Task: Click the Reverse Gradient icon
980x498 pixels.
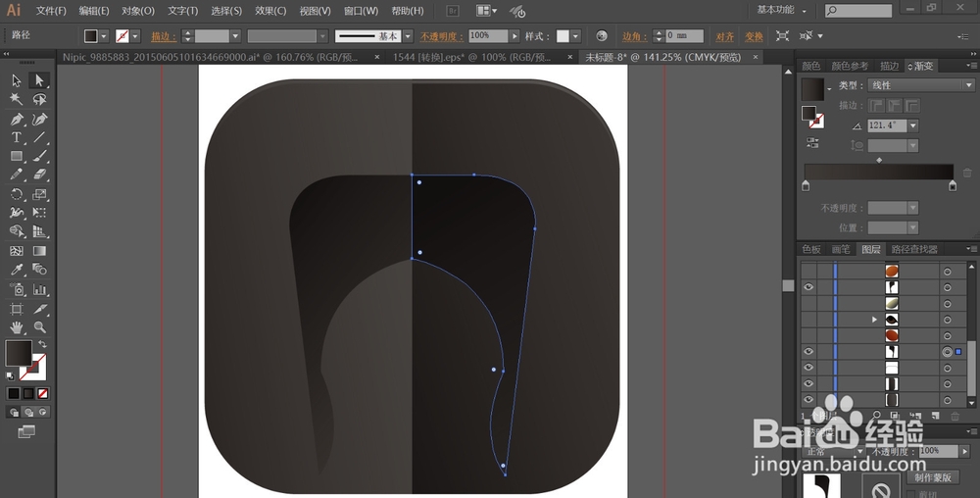Action: coord(812,143)
